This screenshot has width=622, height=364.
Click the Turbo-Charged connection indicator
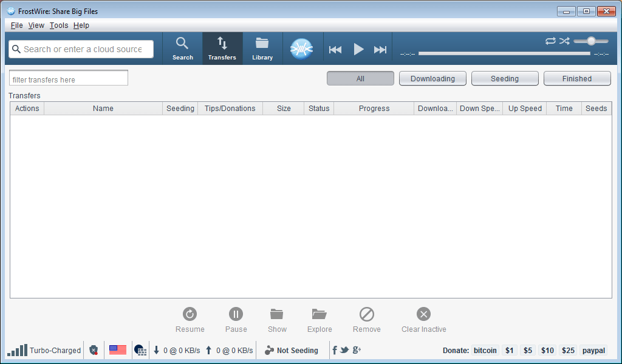click(44, 350)
